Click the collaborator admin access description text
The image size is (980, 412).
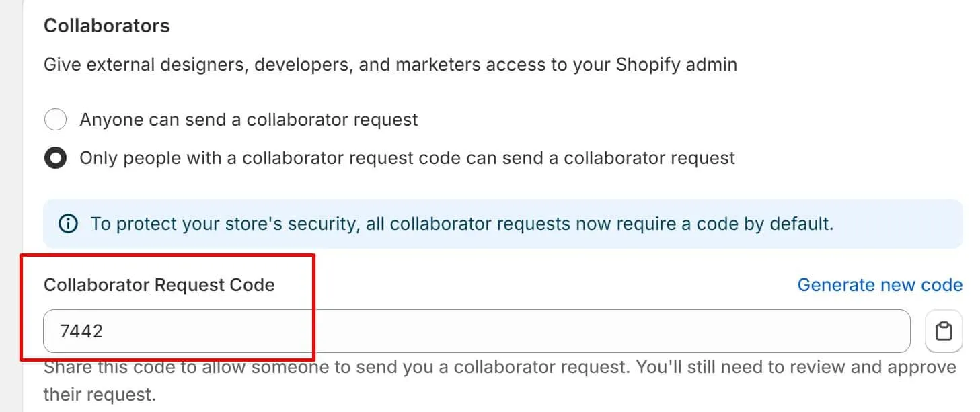390,64
